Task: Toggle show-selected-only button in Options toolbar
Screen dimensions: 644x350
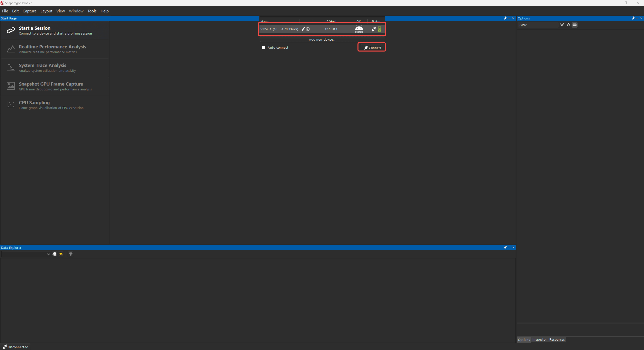Action: (x=575, y=25)
